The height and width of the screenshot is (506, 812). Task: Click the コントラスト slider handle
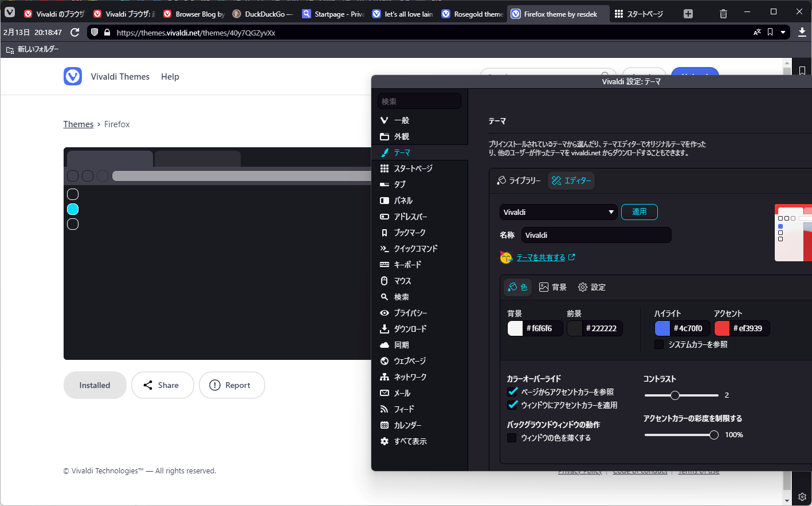675,395
